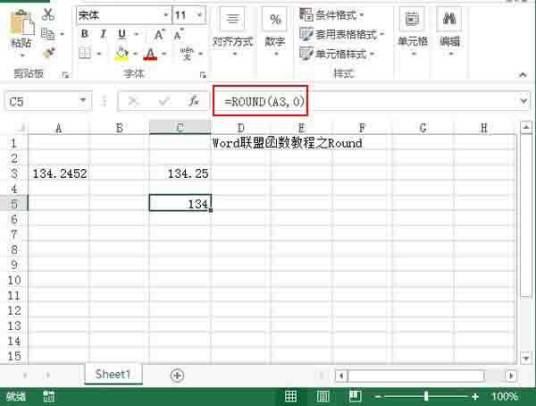Open the font color dropdown arrow
Screen dimensions: 536x406
click(x=164, y=54)
